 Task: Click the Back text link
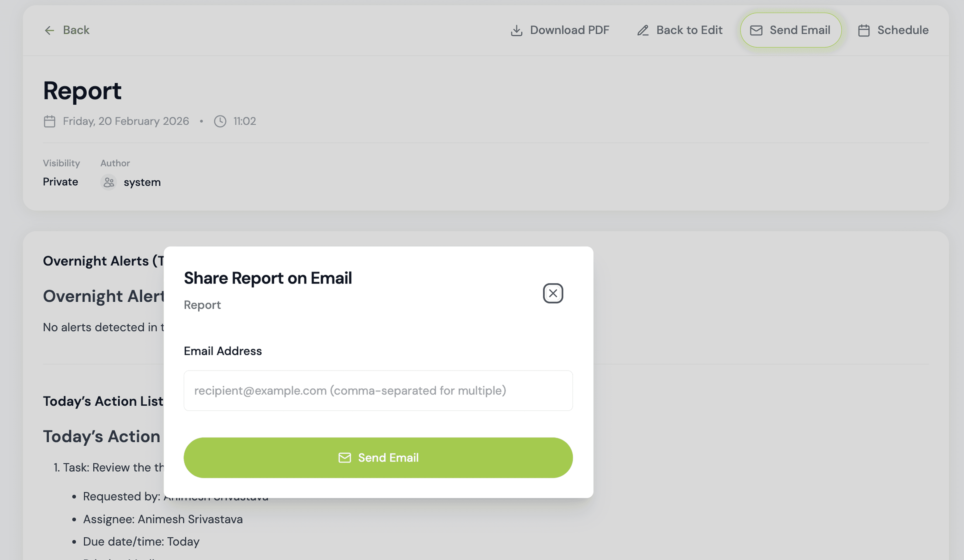[x=76, y=30]
